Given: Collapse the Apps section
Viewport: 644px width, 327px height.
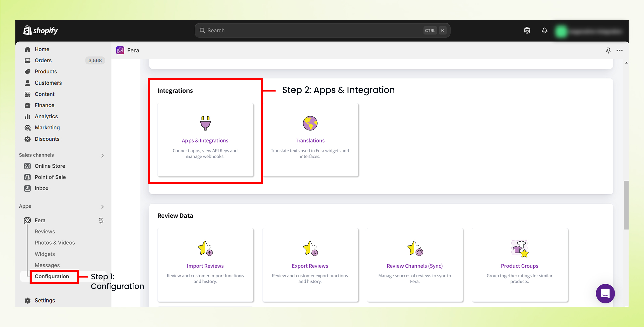Looking at the screenshot, I should coord(103,207).
